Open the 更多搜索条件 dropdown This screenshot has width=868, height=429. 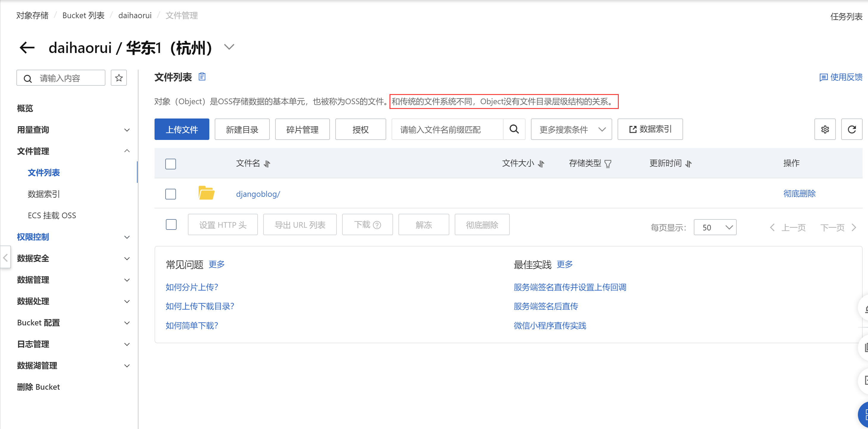[571, 130]
